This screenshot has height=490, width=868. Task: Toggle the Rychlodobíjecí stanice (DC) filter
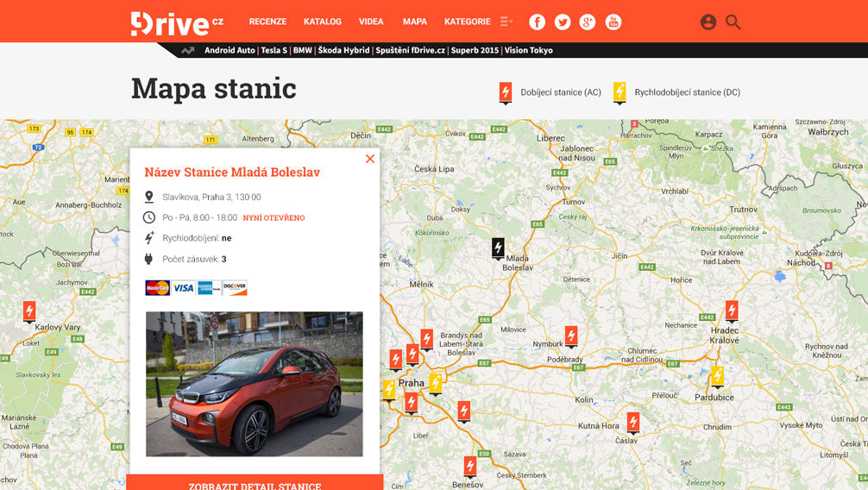677,92
